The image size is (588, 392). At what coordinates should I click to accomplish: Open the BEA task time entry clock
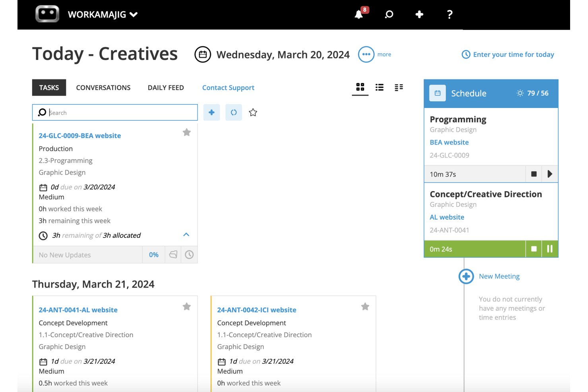189,255
